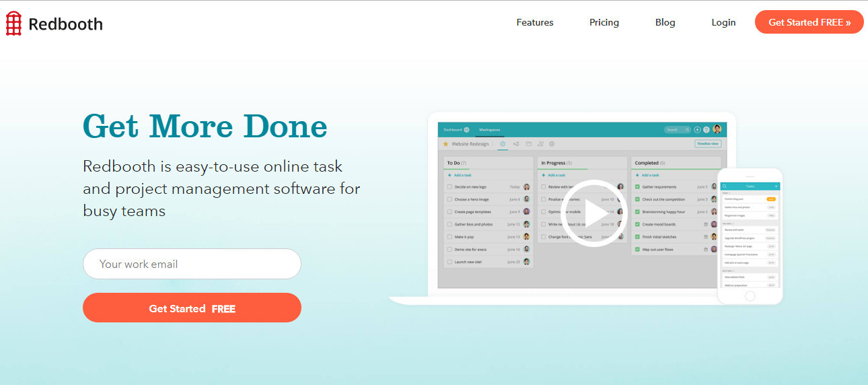
Task: Check the Launch new site! task
Action: coord(449,262)
